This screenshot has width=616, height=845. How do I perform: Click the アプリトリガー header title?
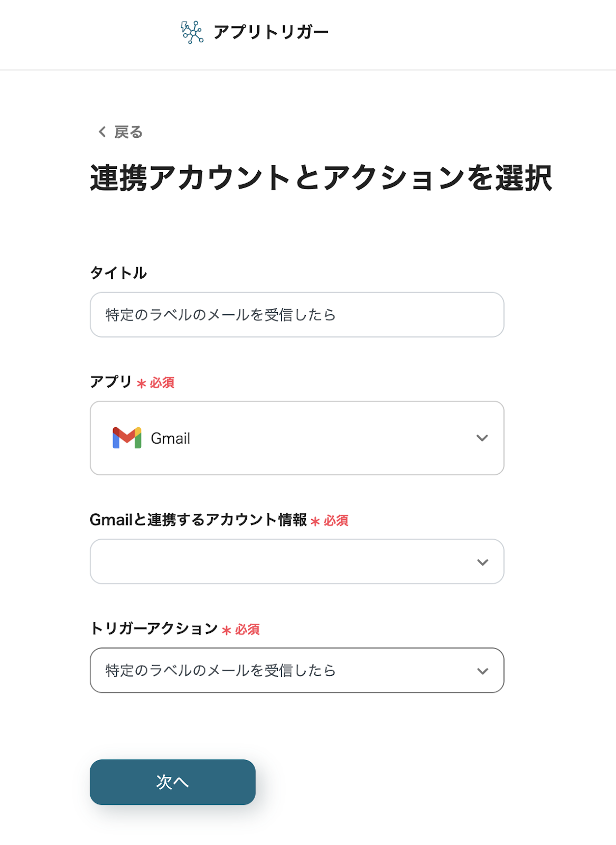pos(270,32)
